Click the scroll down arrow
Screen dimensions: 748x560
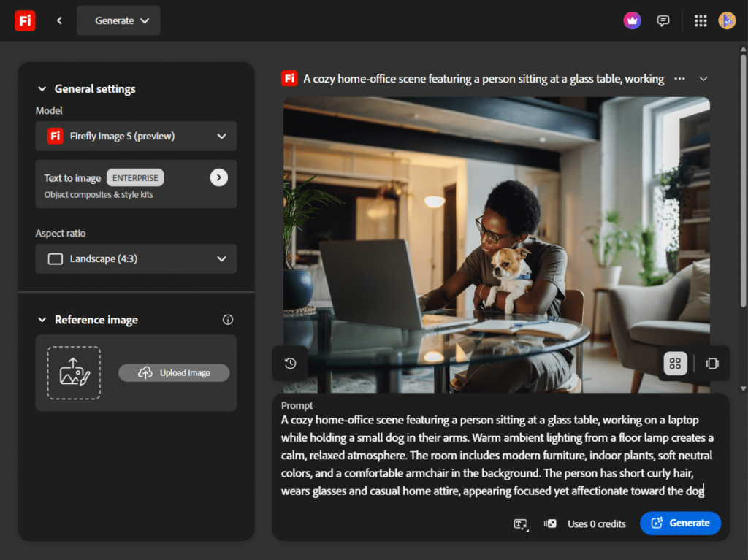(x=743, y=388)
